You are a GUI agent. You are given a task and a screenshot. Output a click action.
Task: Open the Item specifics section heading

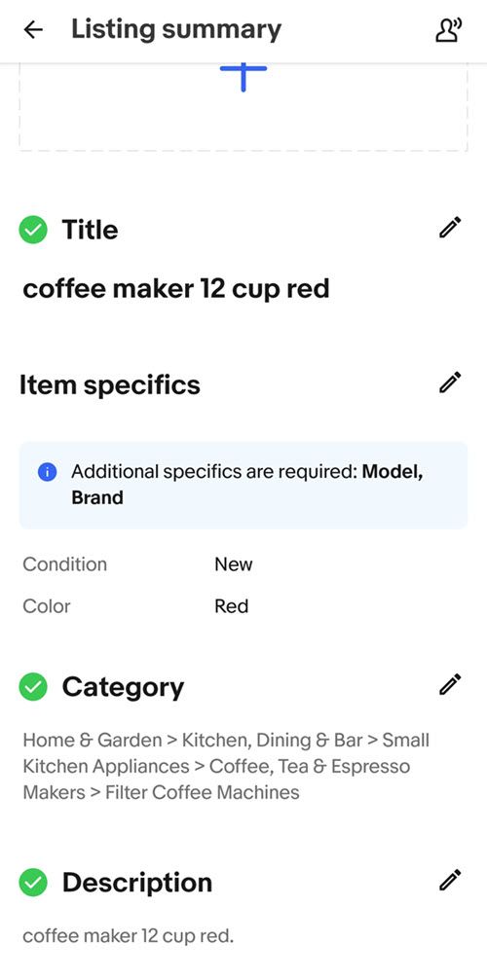tap(110, 384)
